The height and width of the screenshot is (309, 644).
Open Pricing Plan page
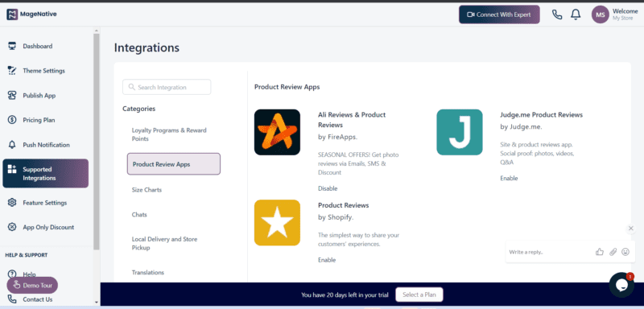pos(39,120)
